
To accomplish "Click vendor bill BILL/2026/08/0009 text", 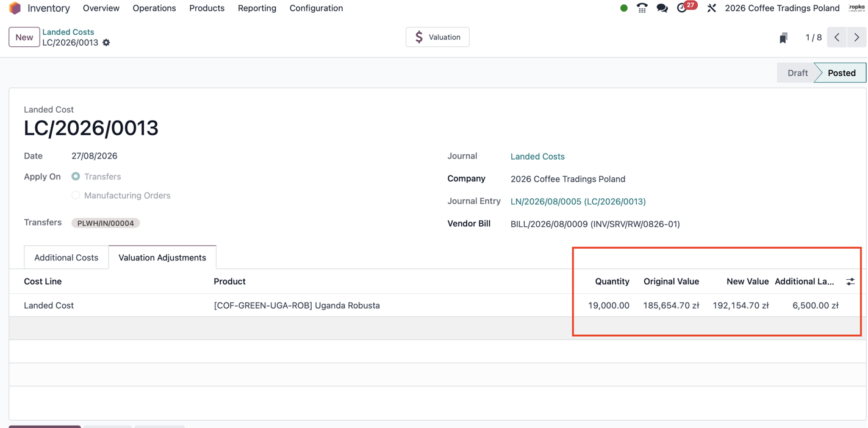I will point(595,224).
